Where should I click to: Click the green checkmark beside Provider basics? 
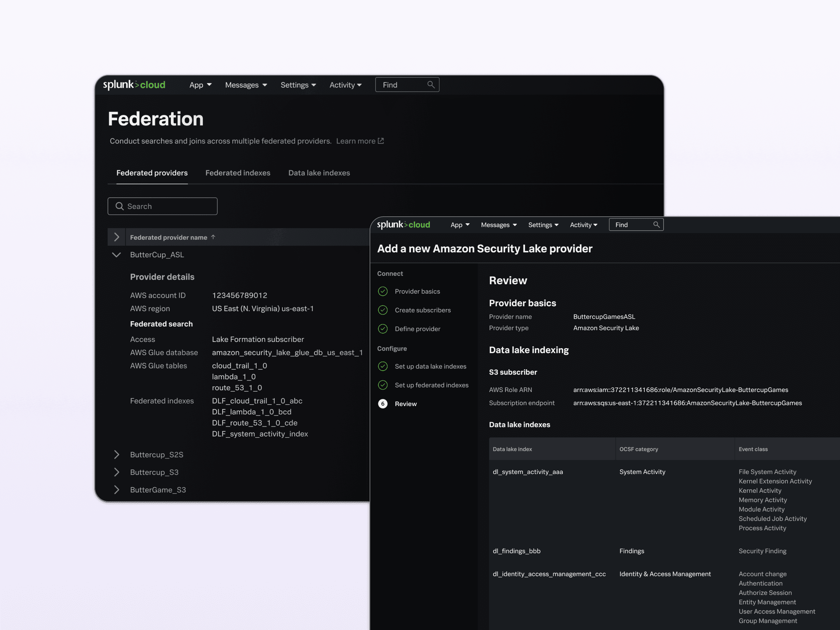[383, 291]
